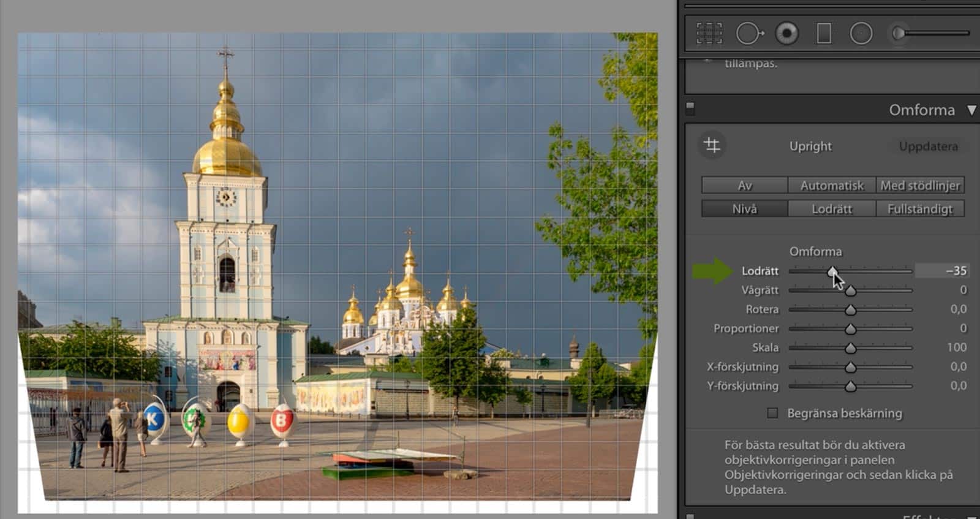Viewport: 980px width, 519px height.
Task: Toggle the Omforma panel on/off switch
Action: coord(690,109)
